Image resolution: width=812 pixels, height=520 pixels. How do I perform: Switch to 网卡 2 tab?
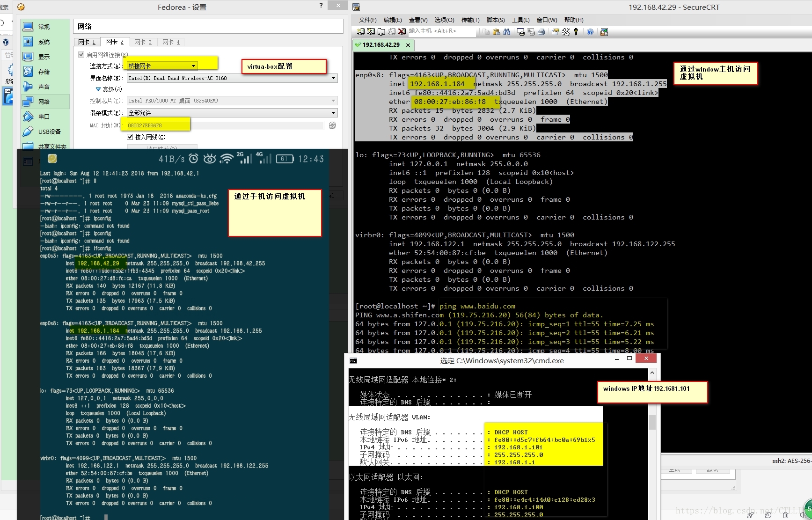click(x=115, y=42)
